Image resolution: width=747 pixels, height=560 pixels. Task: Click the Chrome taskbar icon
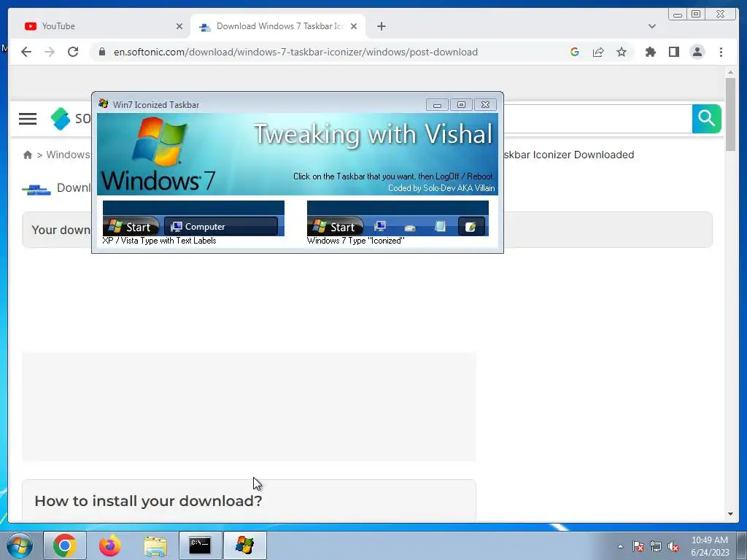click(x=65, y=545)
